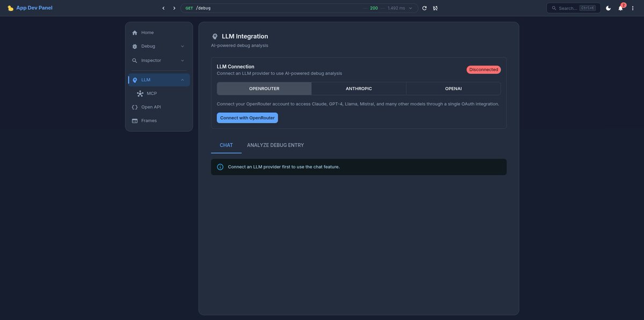Click the 200 status code
The width and height of the screenshot is (644, 320).
click(x=374, y=8)
